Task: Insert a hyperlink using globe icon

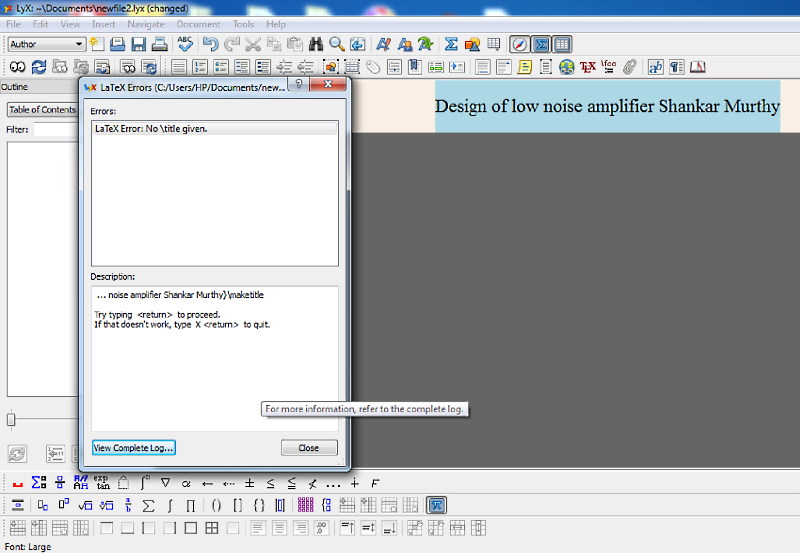Action: (x=566, y=67)
